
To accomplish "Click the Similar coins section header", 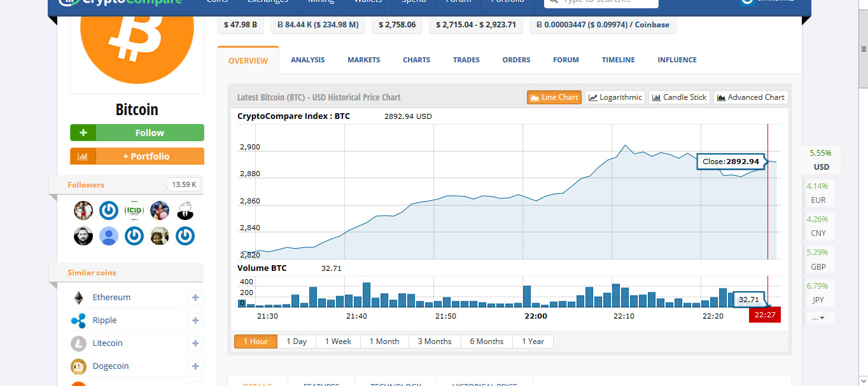I will pos(126,273).
